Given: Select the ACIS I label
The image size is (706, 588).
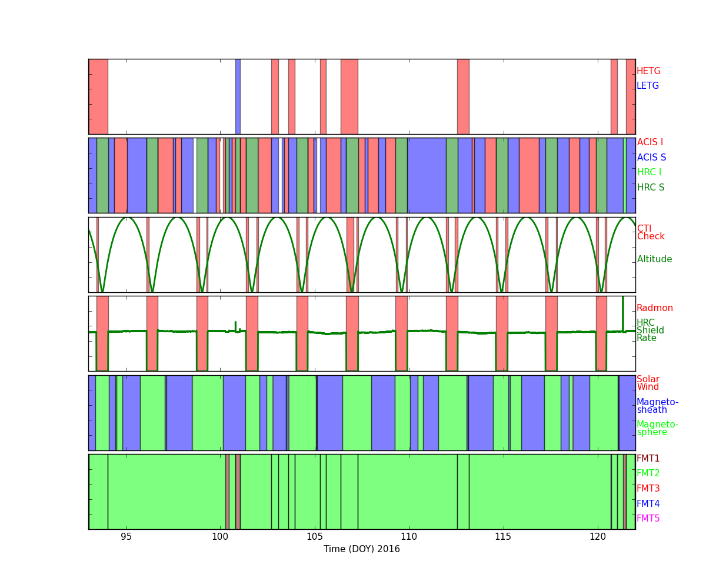Looking at the screenshot, I should click(x=650, y=142).
